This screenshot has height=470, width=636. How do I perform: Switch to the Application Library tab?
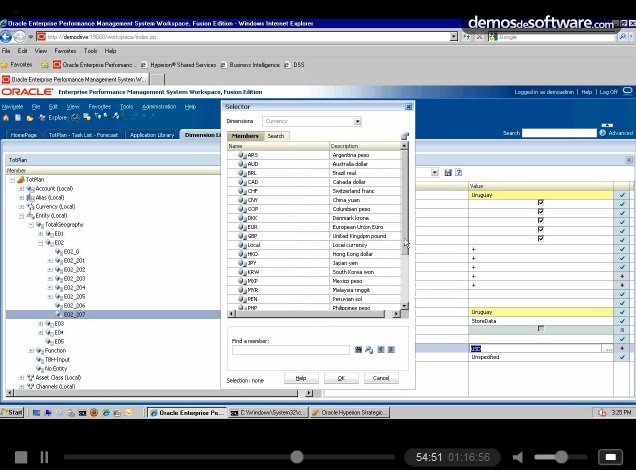click(x=152, y=135)
